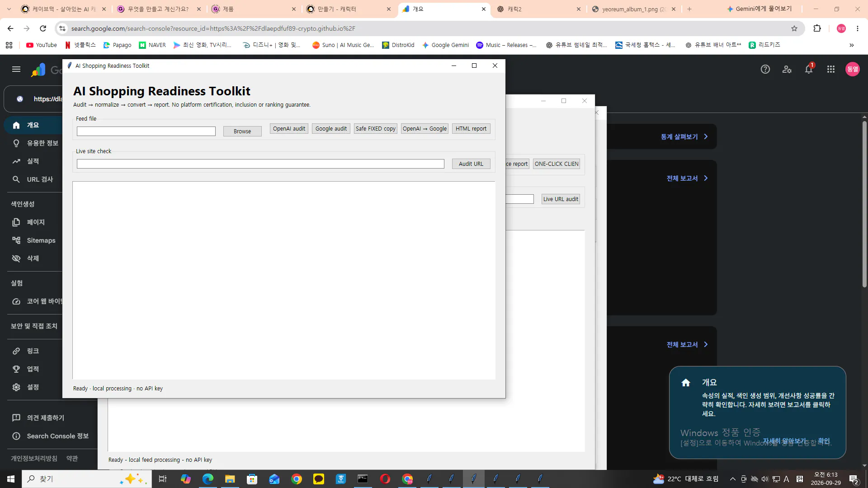Go back in browser history
This screenshot has width=868, height=488.
click(x=10, y=28)
